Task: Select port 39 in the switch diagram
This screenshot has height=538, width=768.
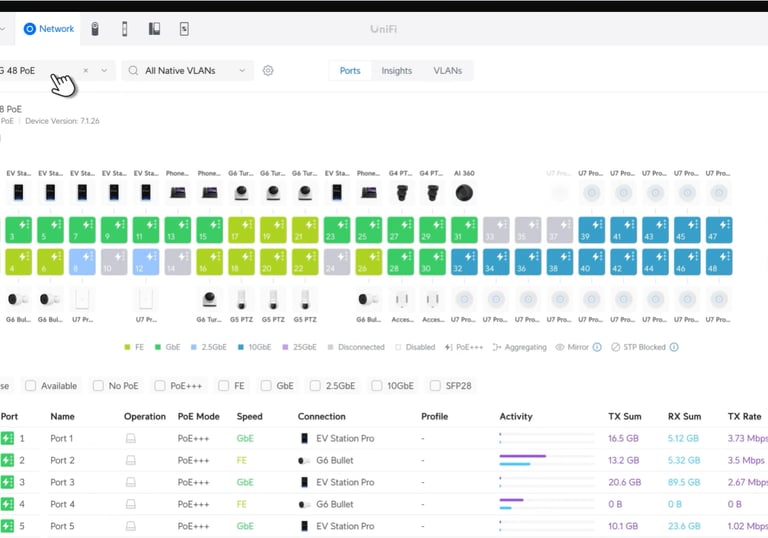Action: point(592,230)
